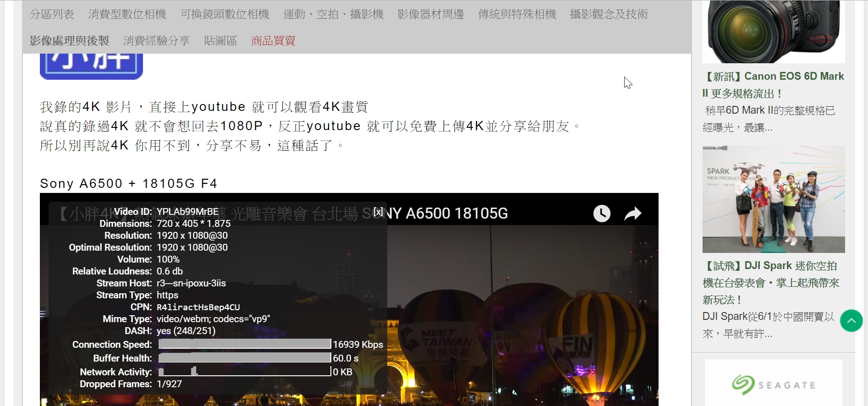Close the video stats overlay [x]
The image size is (868, 406).
coord(378,212)
